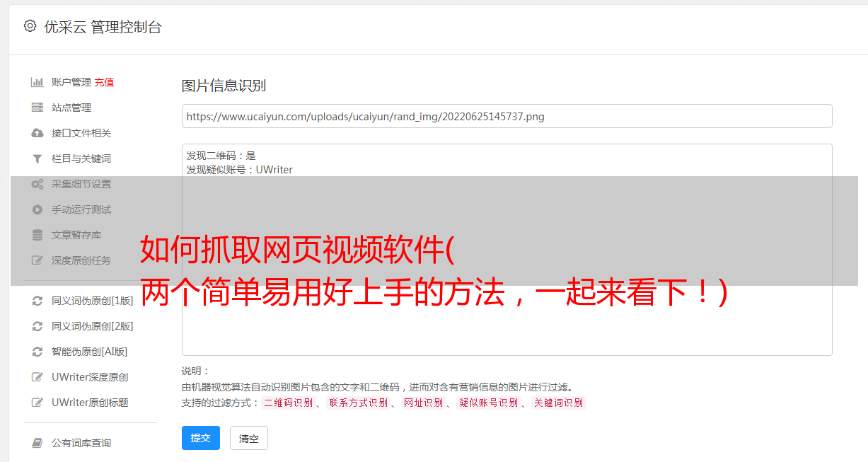Viewport: 868px width, 462px height.
Task: Open 同义词伪原创[2版] in sidebar
Action: pyautogui.click(x=93, y=326)
